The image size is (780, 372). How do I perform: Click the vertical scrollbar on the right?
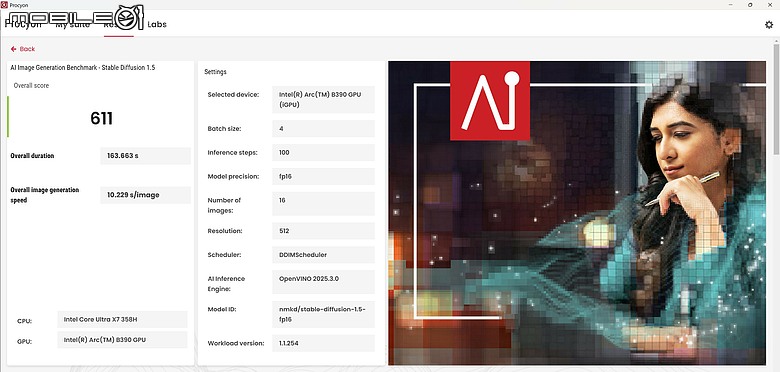pos(776,99)
